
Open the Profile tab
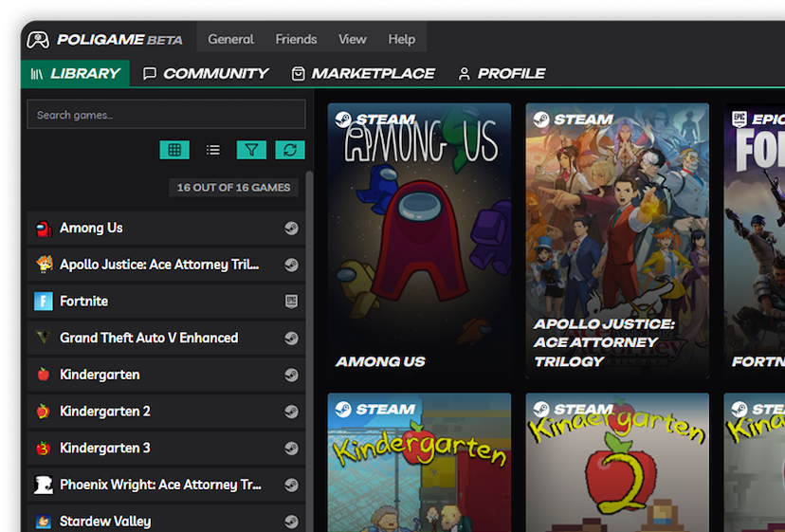coord(502,74)
